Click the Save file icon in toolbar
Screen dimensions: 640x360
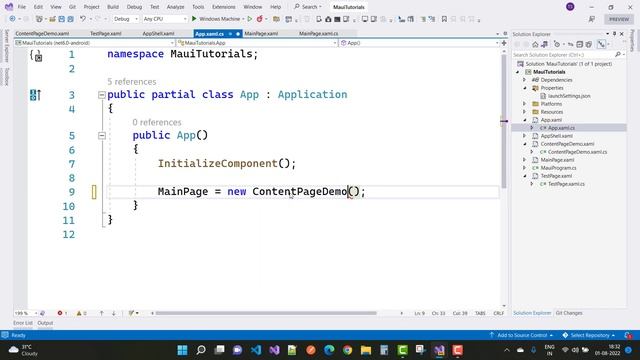[61, 19]
